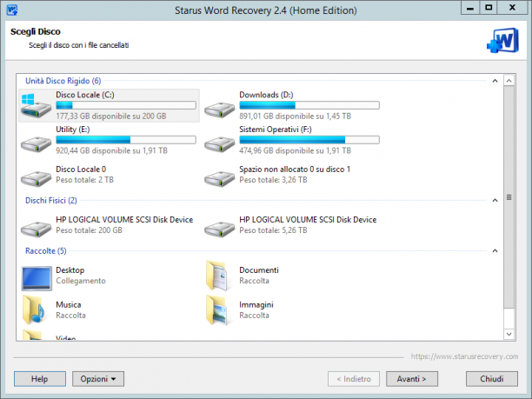Image resolution: width=532 pixels, height=399 pixels.
Task: Collapse the Unità Disco Rigido group
Action: (x=495, y=81)
